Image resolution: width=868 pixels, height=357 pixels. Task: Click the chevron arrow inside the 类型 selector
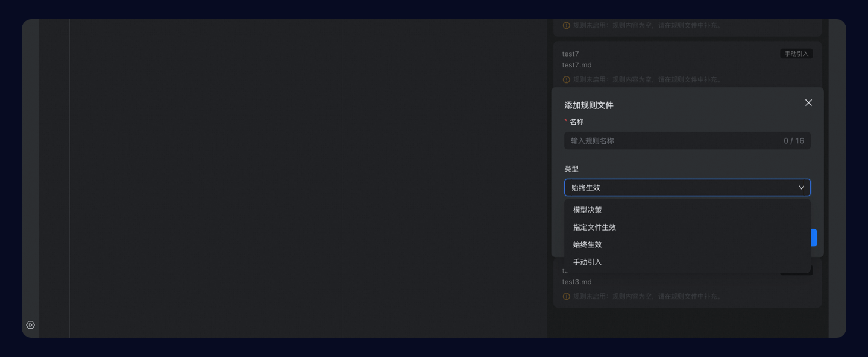coord(801,187)
